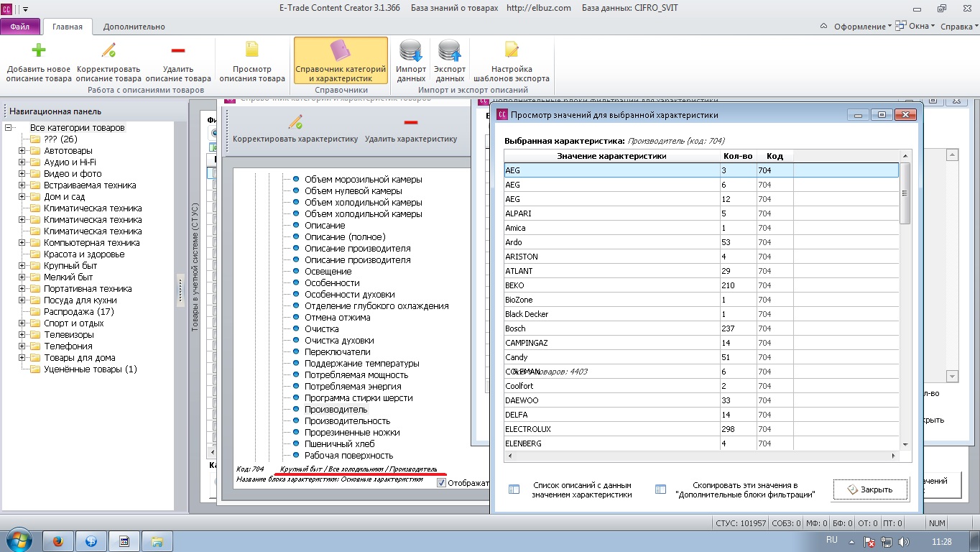Screen dimensions: 980x552
Task: Open Просмотр описания товара from the ribbon
Action: point(252,62)
